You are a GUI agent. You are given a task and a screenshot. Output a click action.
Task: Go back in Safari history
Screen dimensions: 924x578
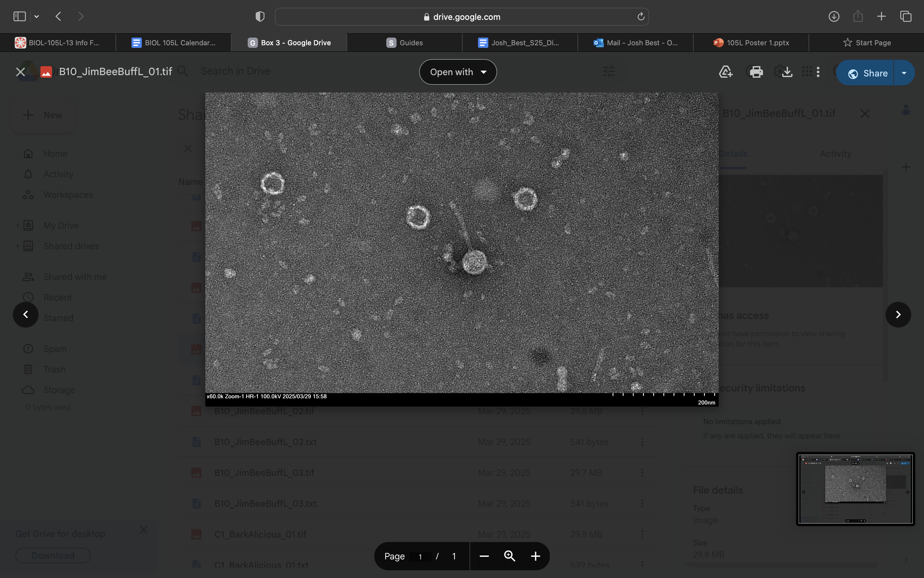click(58, 16)
